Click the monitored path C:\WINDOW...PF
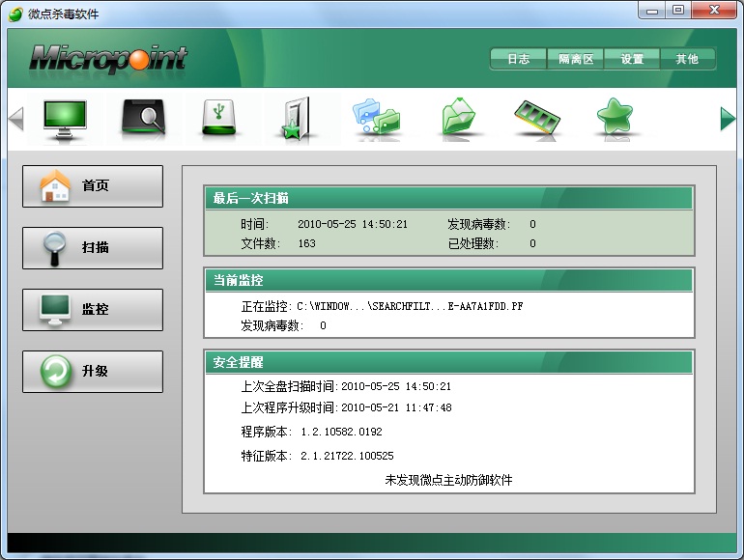Viewport: 744px width, 560px height. [x=410, y=306]
